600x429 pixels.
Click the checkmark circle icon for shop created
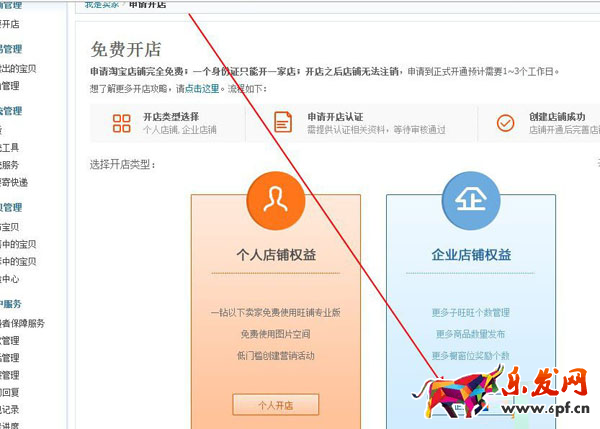coord(505,123)
